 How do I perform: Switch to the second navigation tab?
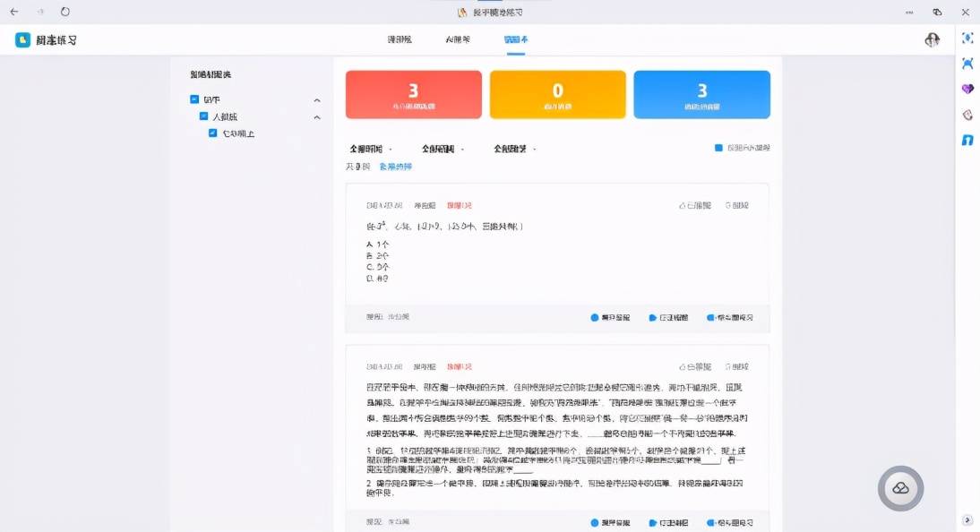458,39
